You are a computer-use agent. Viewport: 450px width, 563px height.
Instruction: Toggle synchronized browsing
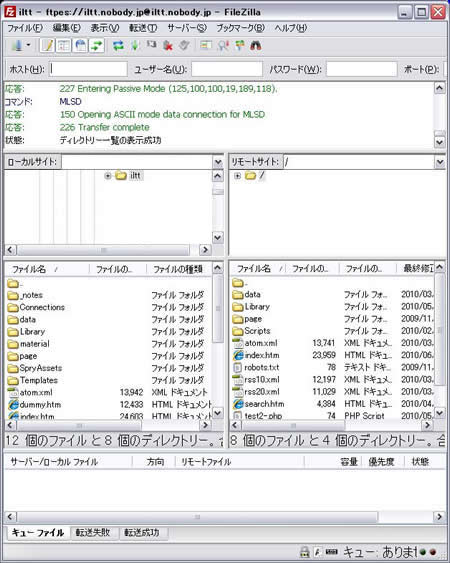[239, 46]
